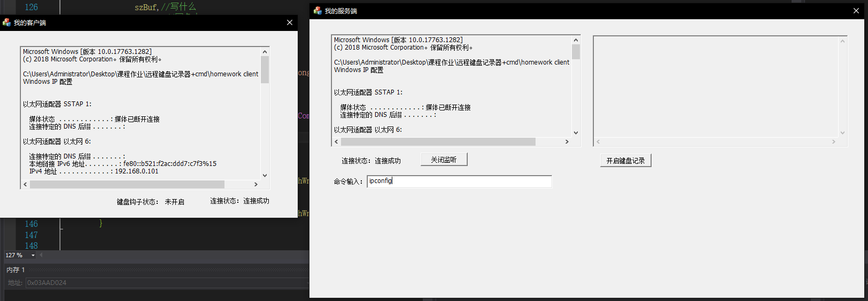The image size is (868, 301).
Task: Click left arrow of keylog box horizontal scrollbar
Action: pyautogui.click(x=598, y=142)
